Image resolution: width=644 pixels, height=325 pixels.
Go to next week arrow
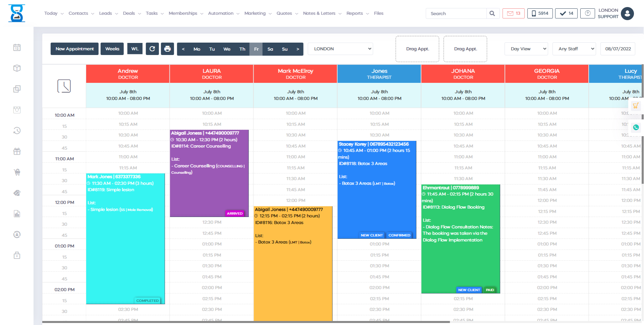pos(298,49)
